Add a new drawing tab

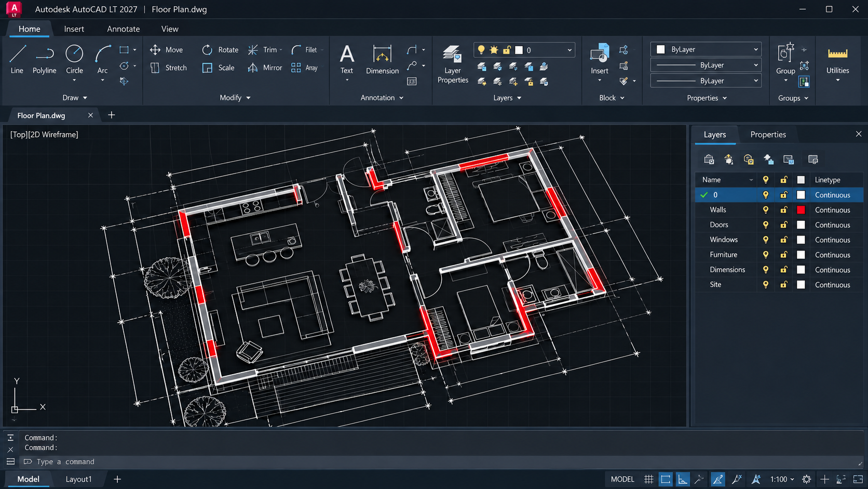112,115
